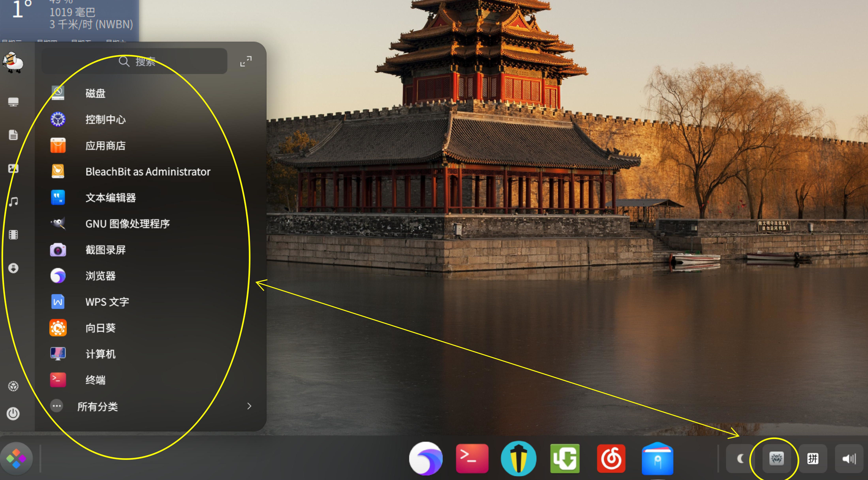Launch BleachBit as Administrator
The height and width of the screenshot is (480, 868).
[x=147, y=172]
